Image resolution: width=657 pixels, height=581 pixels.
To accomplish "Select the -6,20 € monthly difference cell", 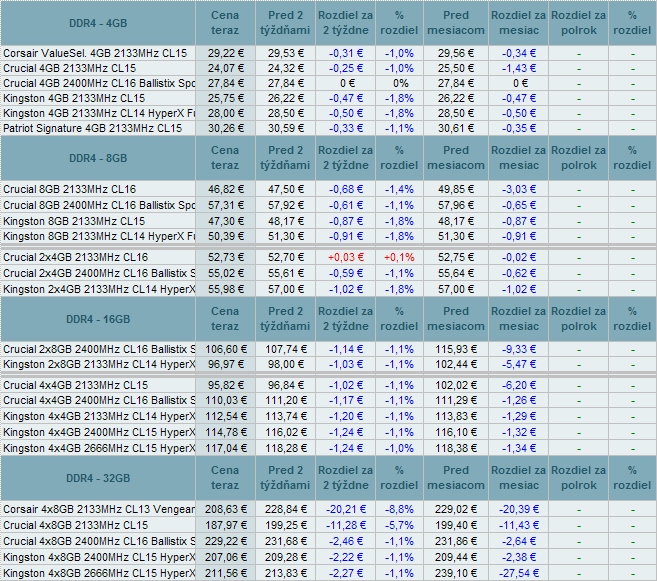I will pyautogui.click(x=519, y=385).
